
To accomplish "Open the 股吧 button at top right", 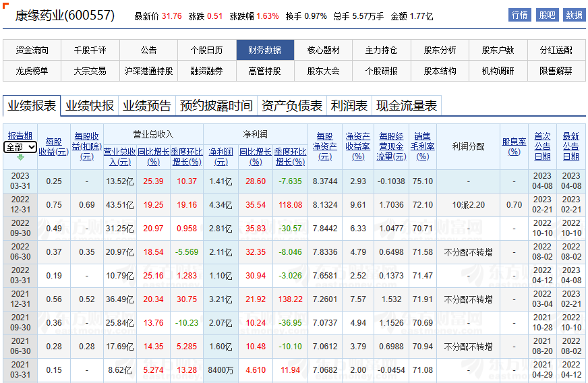I will (547, 15).
